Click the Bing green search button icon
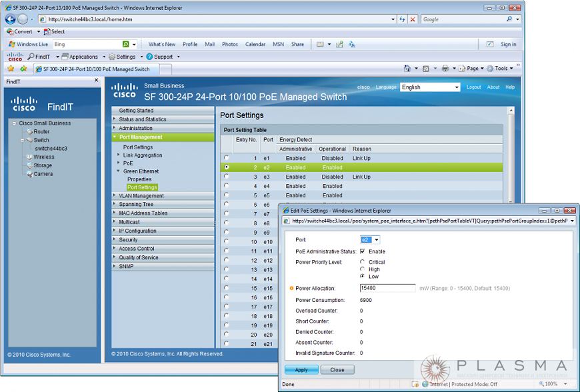 point(126,44)
